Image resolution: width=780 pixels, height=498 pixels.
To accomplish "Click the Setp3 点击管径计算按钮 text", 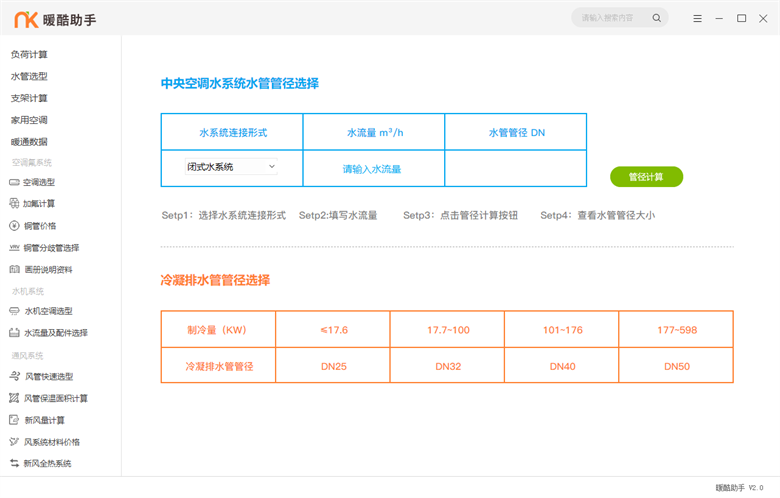I will click(x=460, y=215).
